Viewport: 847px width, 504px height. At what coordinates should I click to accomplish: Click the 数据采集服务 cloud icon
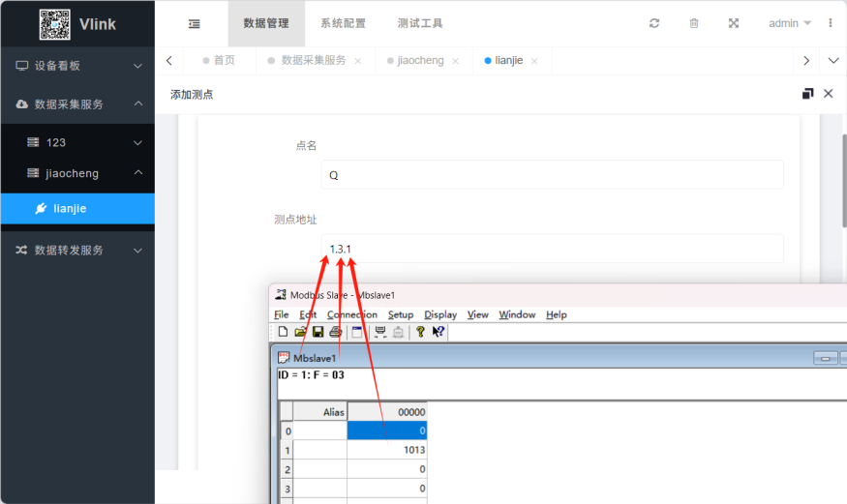pyautogui.click(x=21, y=104)
